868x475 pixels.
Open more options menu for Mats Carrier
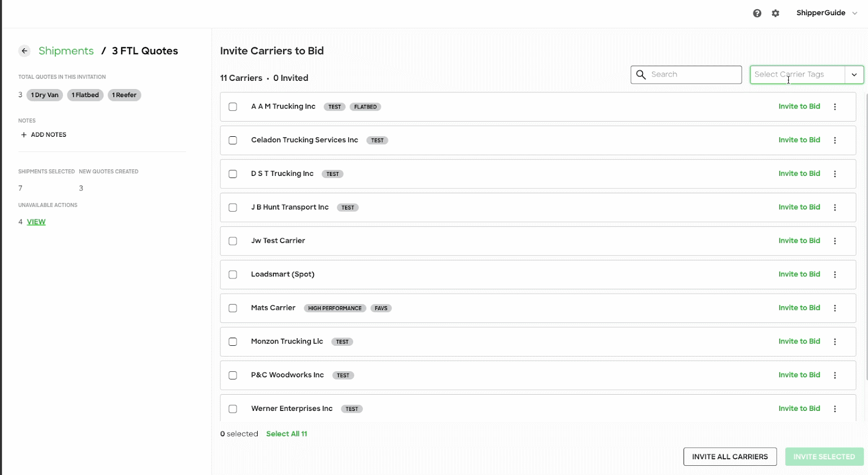click(835, 308)
